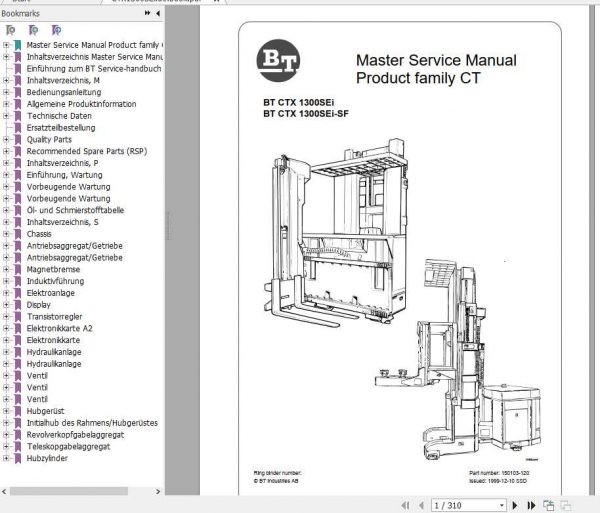
Task: Go to next page arrow
Action: coord(515,505)
